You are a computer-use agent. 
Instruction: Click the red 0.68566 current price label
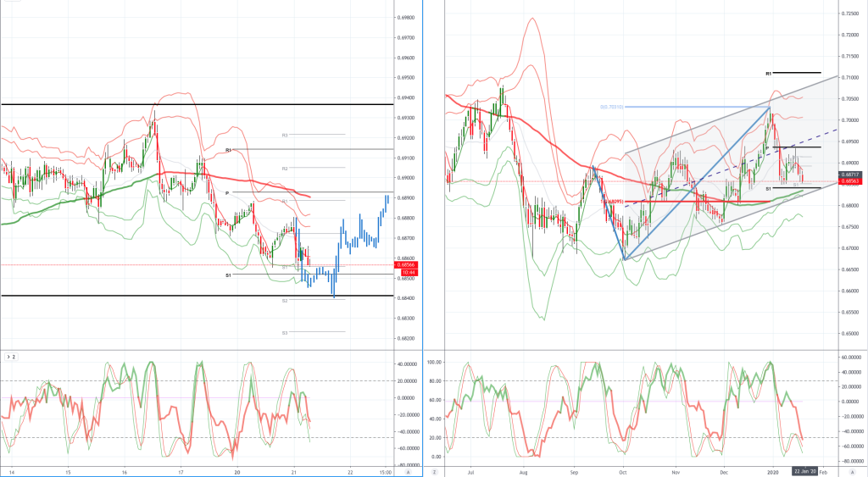click(x=406, y=266)
